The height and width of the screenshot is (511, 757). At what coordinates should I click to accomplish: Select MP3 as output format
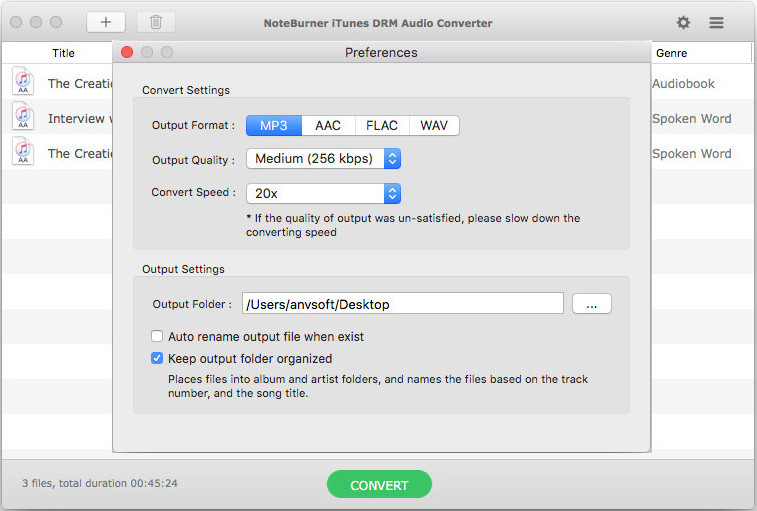tap(274, 126)
